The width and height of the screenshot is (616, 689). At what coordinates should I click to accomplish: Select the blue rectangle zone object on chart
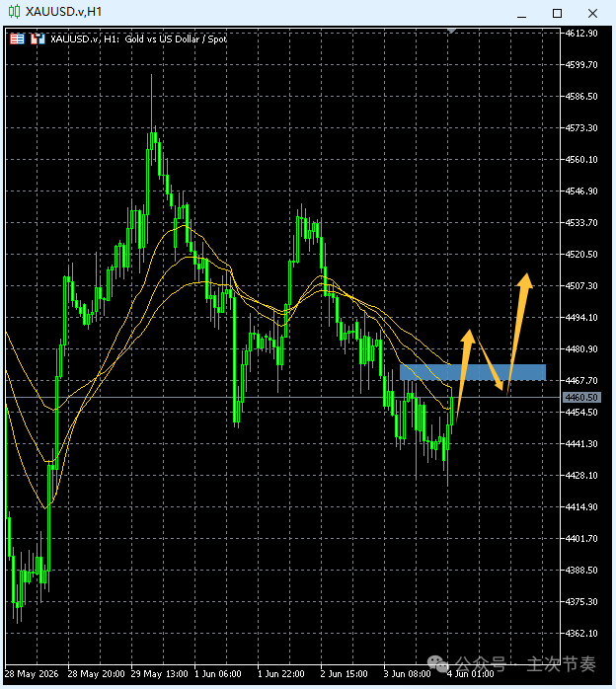coord(473,372)
